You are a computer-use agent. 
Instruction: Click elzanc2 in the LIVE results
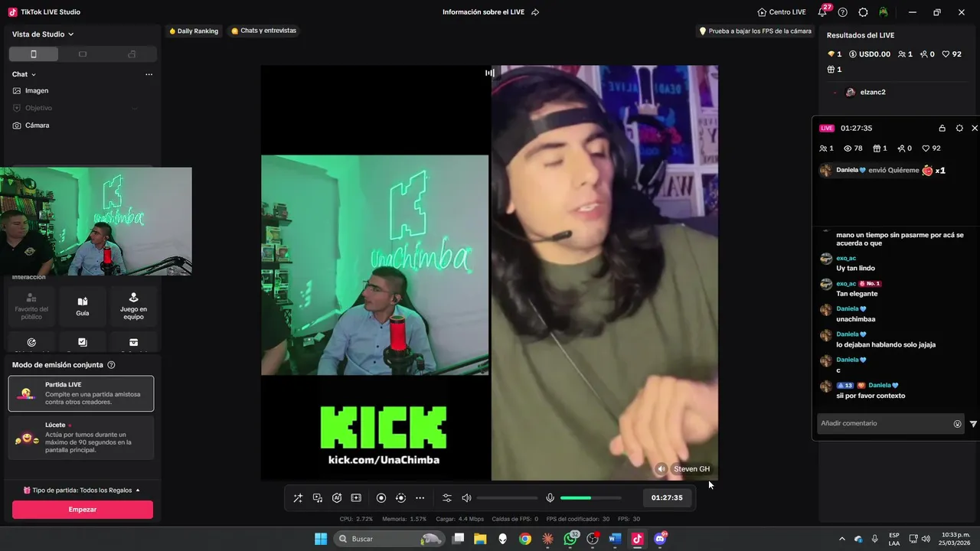(873, 92)
